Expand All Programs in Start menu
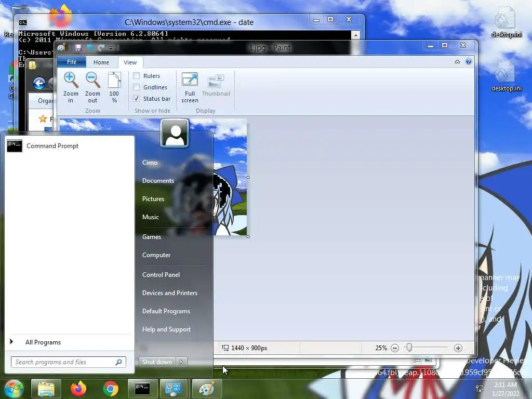The image size is (532, 399). pyautogui.click(x=43, y=342)
